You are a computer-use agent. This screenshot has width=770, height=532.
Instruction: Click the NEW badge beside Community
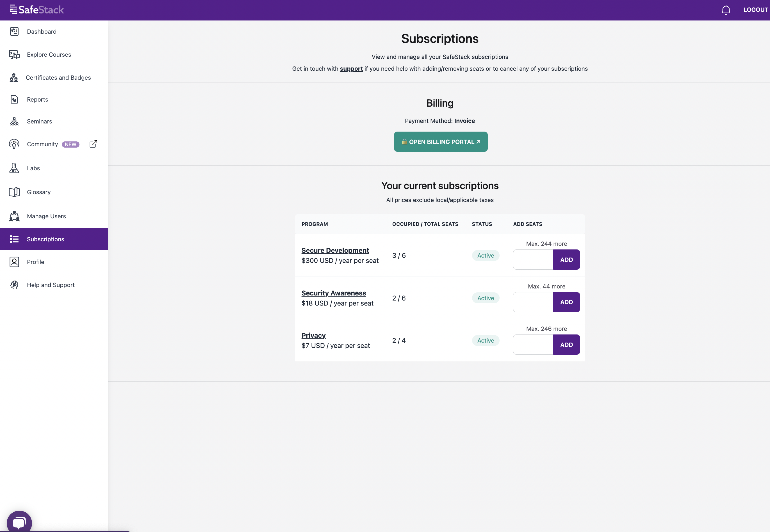(x=70, y=144)
